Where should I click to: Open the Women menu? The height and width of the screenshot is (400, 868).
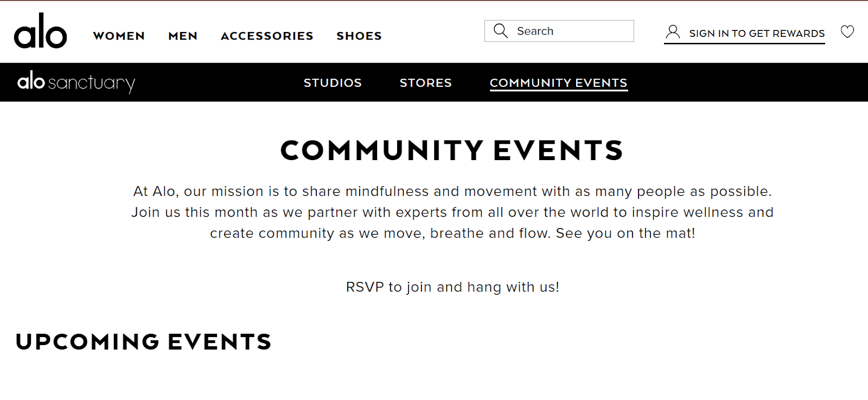coord(119,36)
